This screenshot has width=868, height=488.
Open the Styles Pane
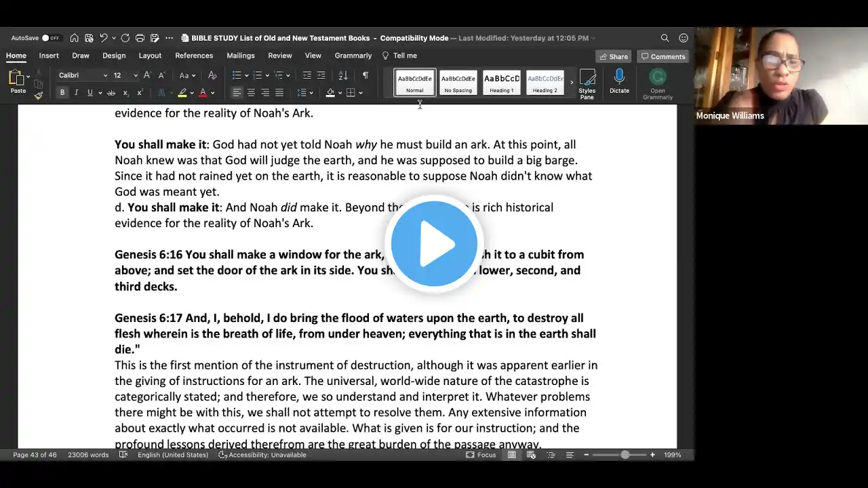(x=587, y=85)
